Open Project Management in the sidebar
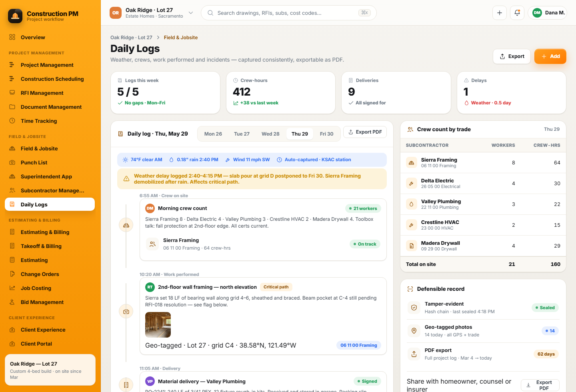 pyautogui.click(x=50, y=65)
